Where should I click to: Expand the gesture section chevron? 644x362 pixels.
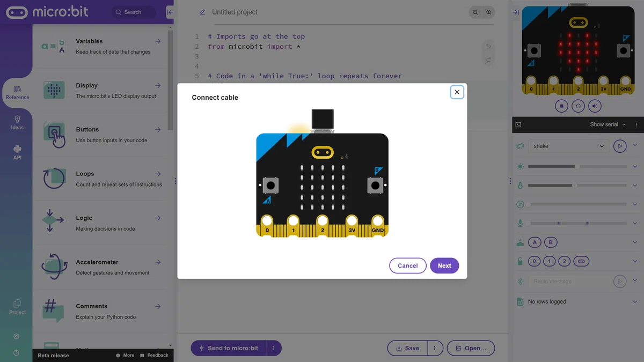click(635, 145)
